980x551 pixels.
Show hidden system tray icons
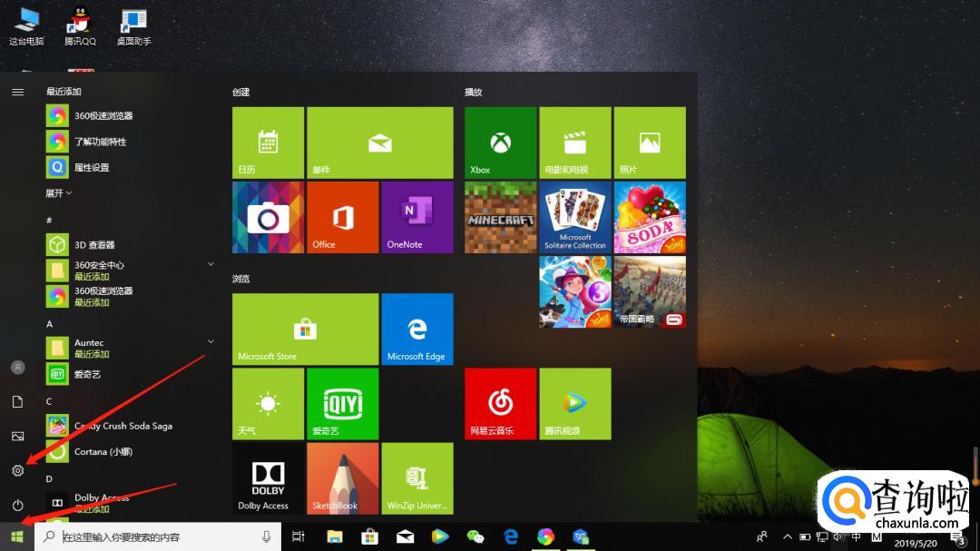tap(788, 536)
